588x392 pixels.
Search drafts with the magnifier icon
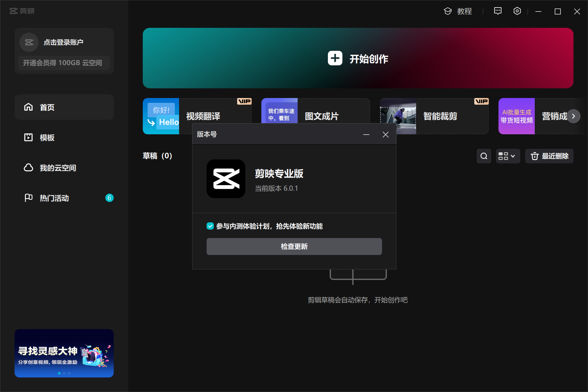(484, 156)
